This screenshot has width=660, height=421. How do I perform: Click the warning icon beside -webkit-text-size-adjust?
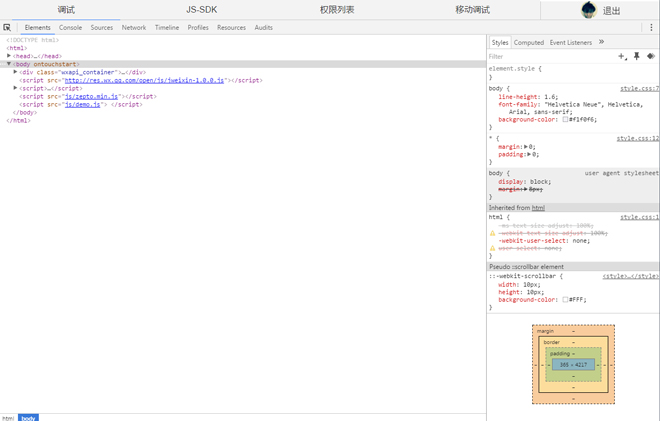pyautogui.click(x=493, y=233)
